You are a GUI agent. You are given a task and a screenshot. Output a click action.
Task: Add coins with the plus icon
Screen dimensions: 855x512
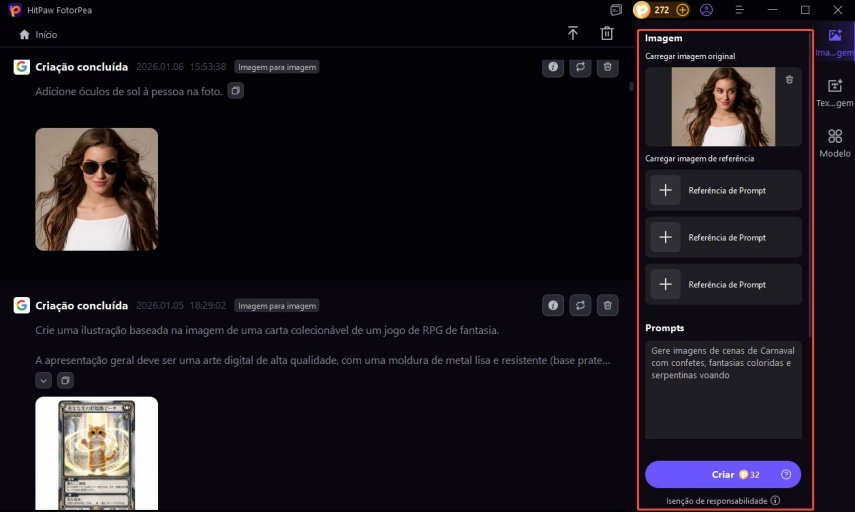click(683, 10)
